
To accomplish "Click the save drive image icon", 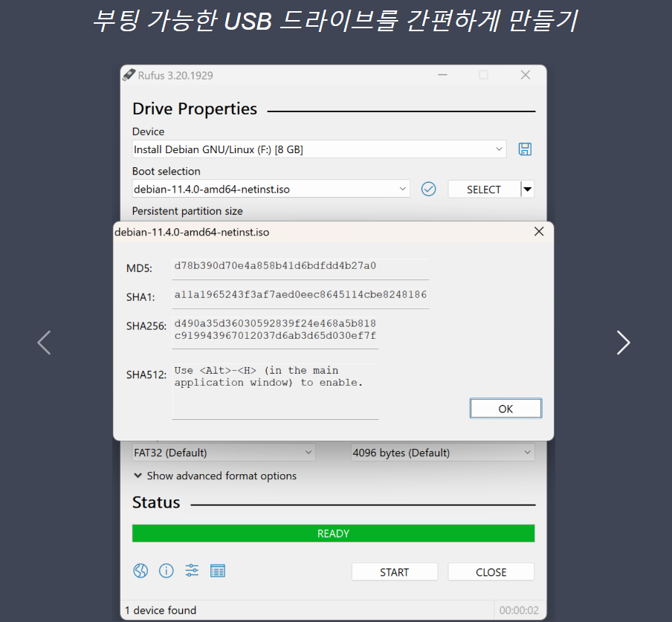I will coord(525,149).
